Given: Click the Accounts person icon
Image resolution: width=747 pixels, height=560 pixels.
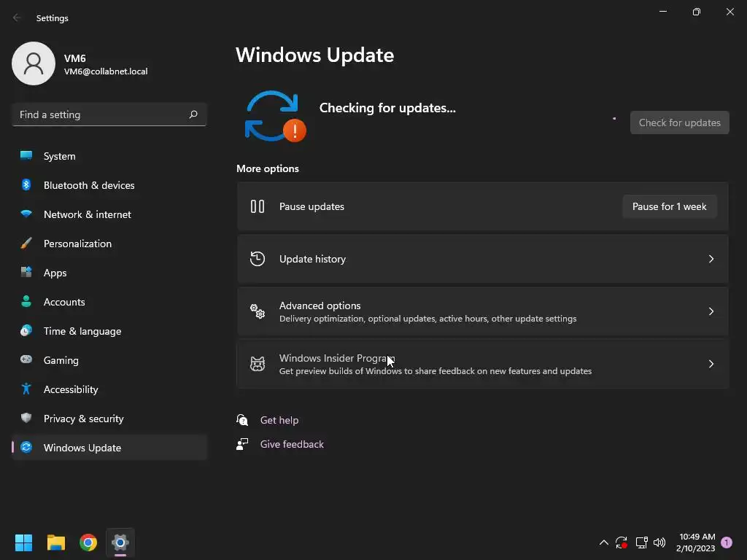Looking at the screenshot, I should (x=26, y=301).
